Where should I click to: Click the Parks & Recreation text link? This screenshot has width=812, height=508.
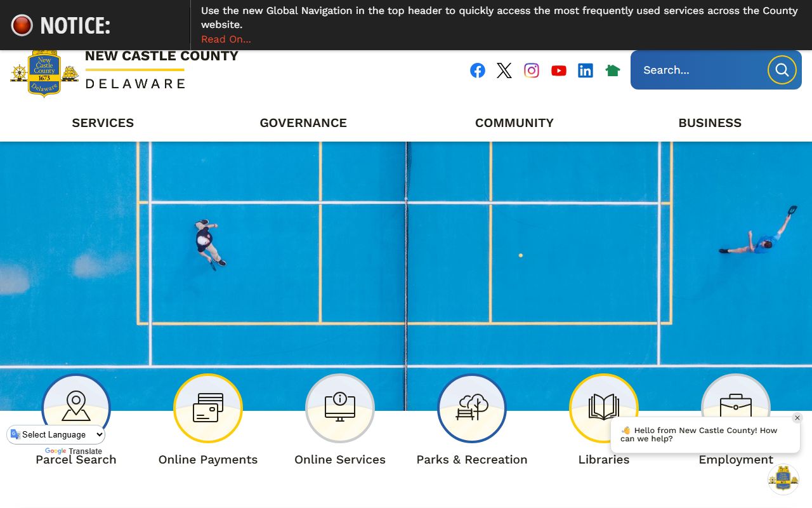(472, 460)
